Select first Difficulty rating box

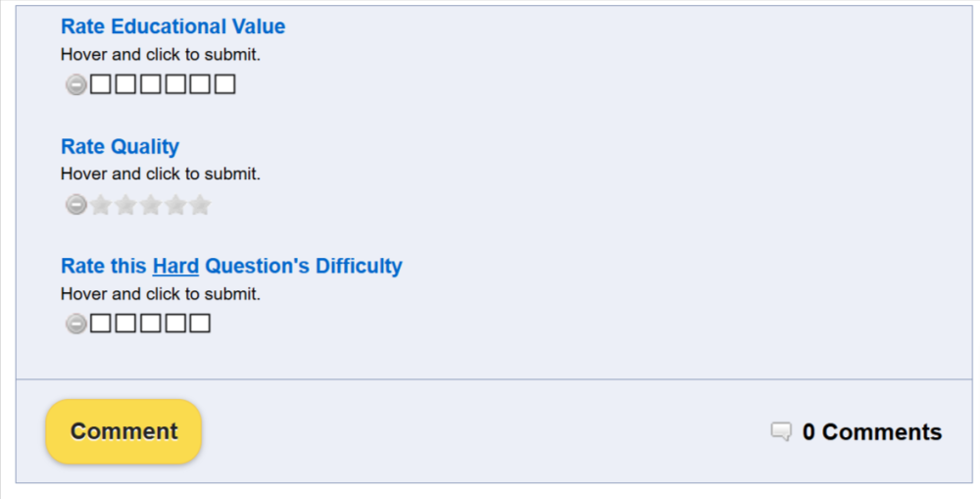[101, 324]
